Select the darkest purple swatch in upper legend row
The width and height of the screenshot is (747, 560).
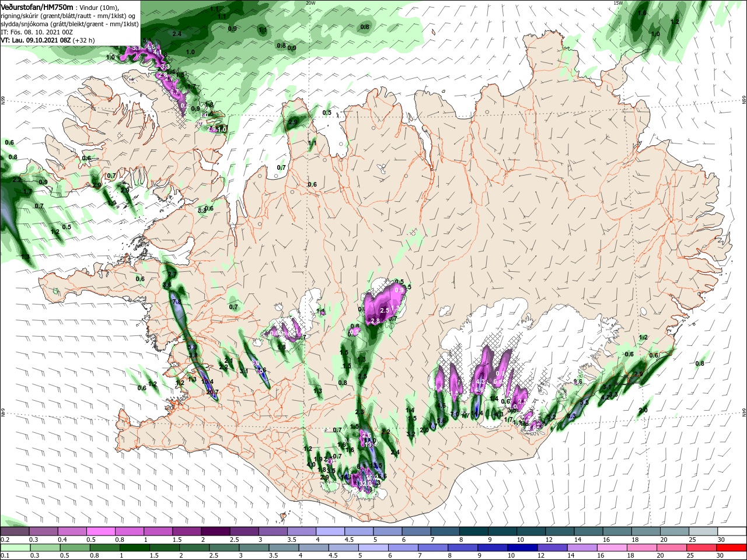pyautogui.click(x=215, y=531)
